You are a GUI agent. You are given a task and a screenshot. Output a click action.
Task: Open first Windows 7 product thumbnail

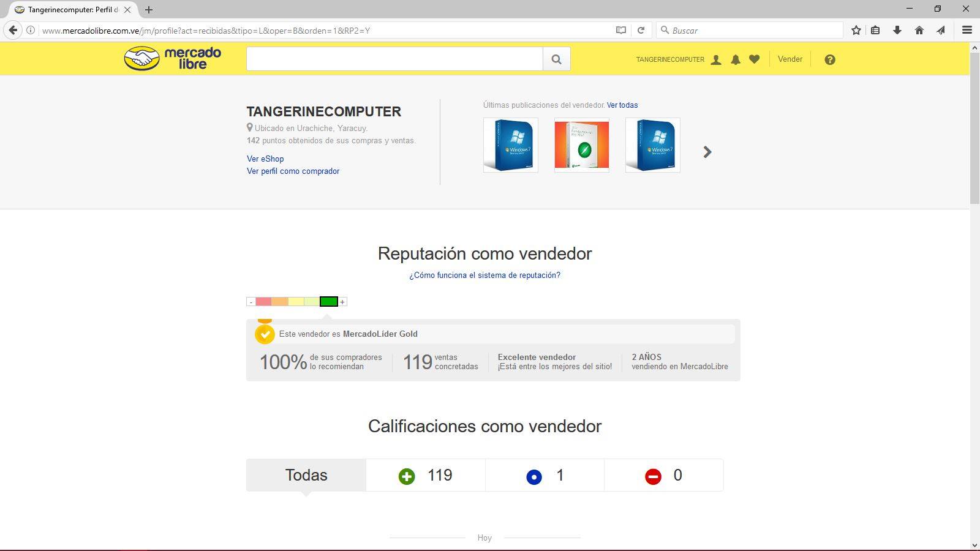pos(511,145)
